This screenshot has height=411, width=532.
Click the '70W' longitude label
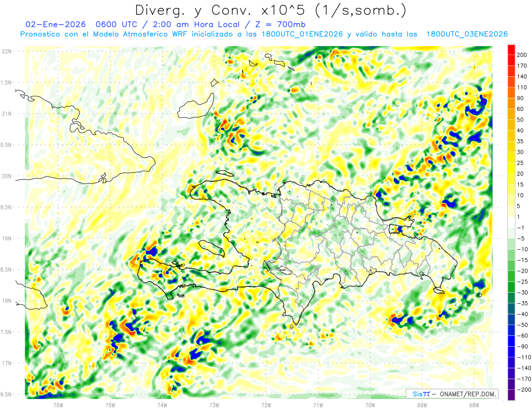pos(370,405)
